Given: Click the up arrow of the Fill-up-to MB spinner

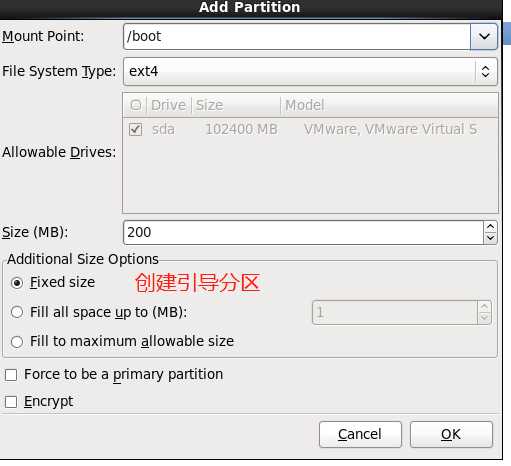Looking at the screenshot, I should [x=484, y=307].
